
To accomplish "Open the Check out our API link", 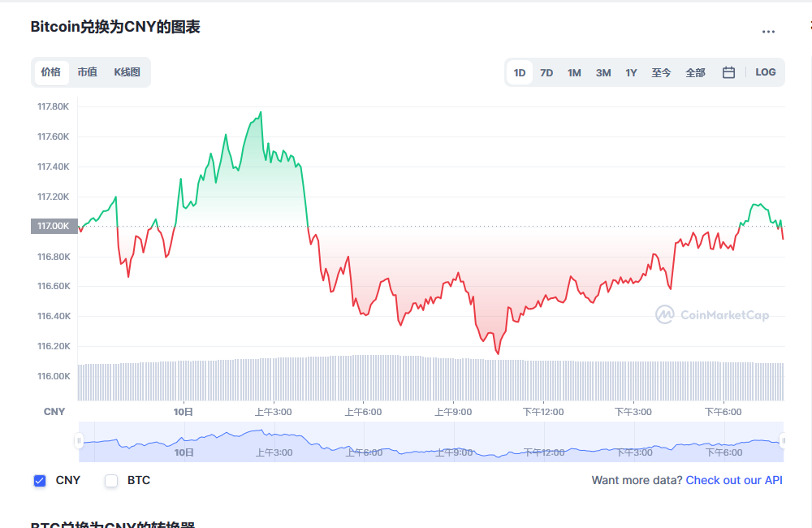I will pyautogui.click(x=734, y=480).
